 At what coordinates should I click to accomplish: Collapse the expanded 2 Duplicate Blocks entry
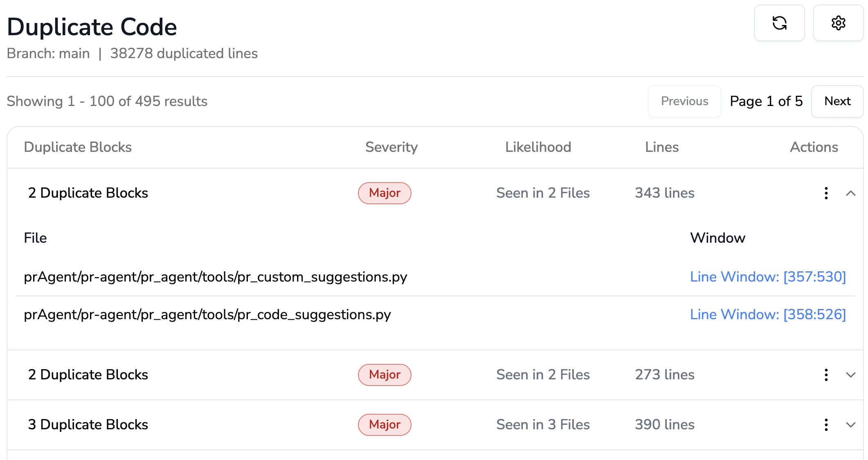[851, 193]
